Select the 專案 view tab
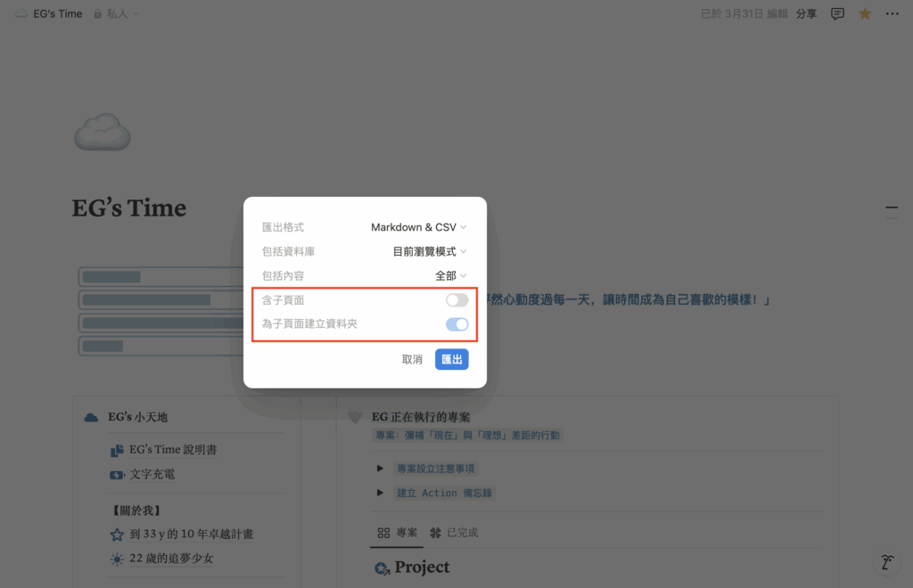The image size is (913, 588). click(397, 533)
